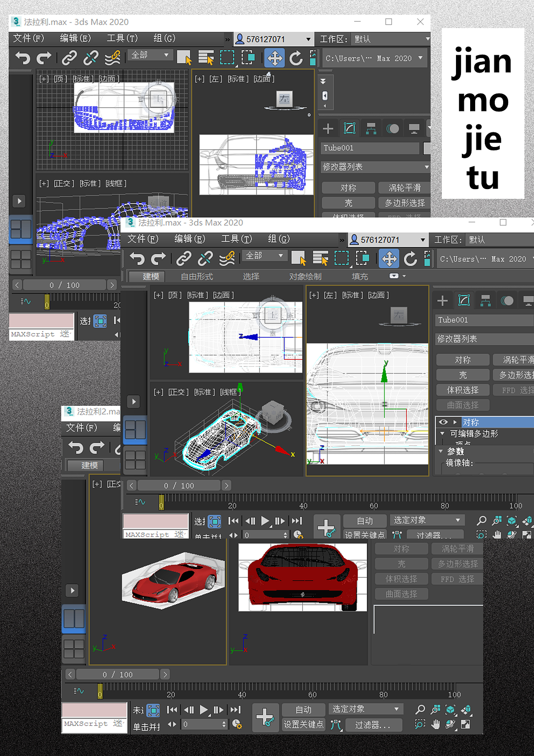Click the 体积选择 button in the middle window
Image resolution: width=534 pixels, height=756 pixels.
coord(463,390)
